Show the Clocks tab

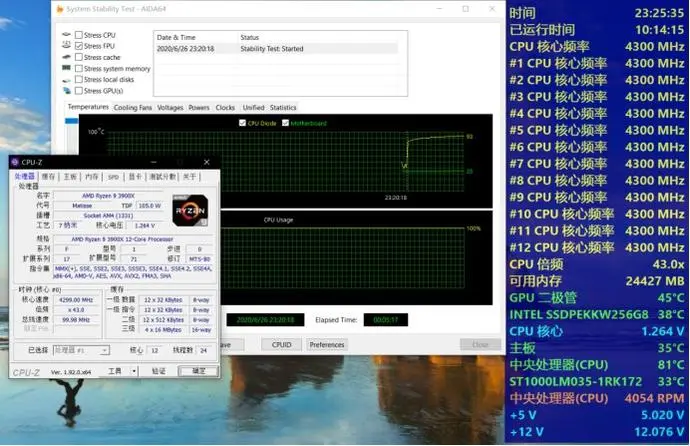[x=225, y=107]
